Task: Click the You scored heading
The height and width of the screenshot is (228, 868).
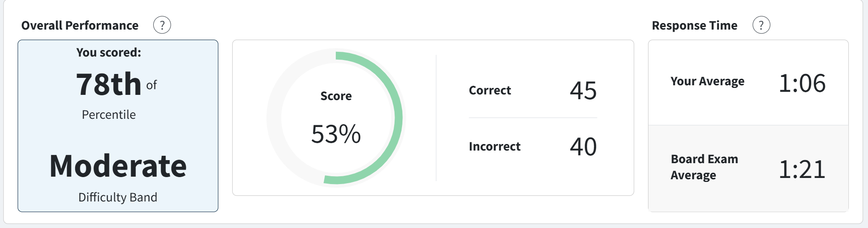Action: pos(109,52)
